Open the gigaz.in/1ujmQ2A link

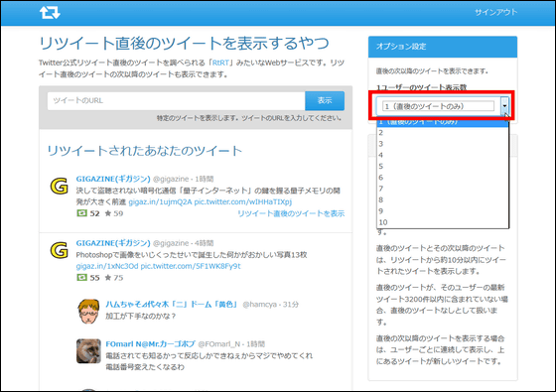pos(160,202)
